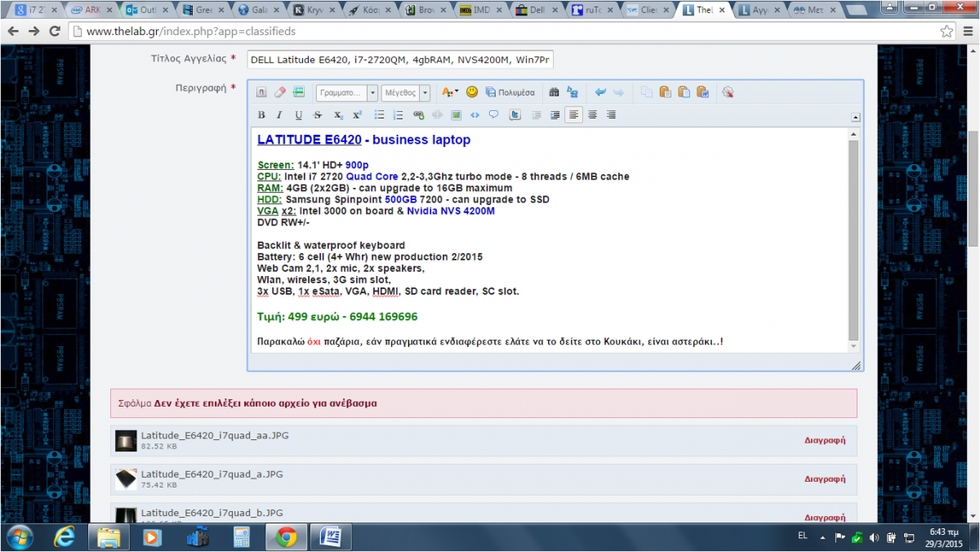Open the volume control in the tray
980x552 pixels.
[x=875, y=537]
